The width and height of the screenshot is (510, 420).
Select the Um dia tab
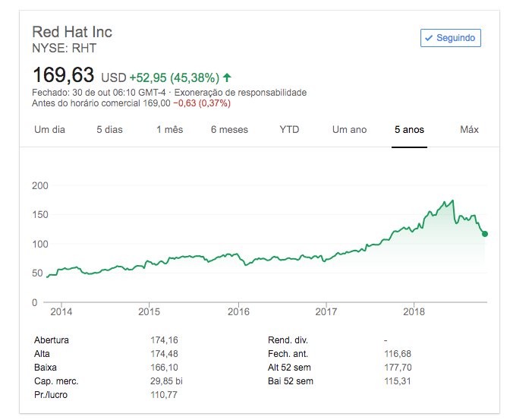click(49, 130)
